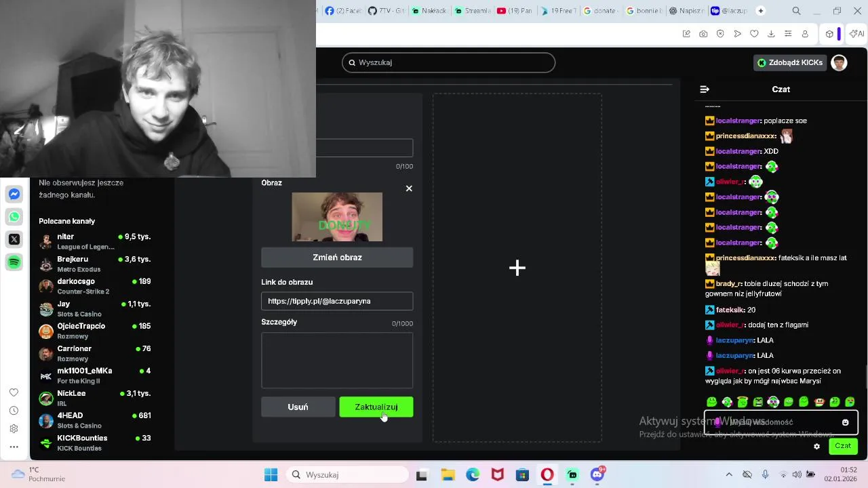Switch to the Google bonnie b tab
Screen dimensions: 868x488
pos(644,11)
